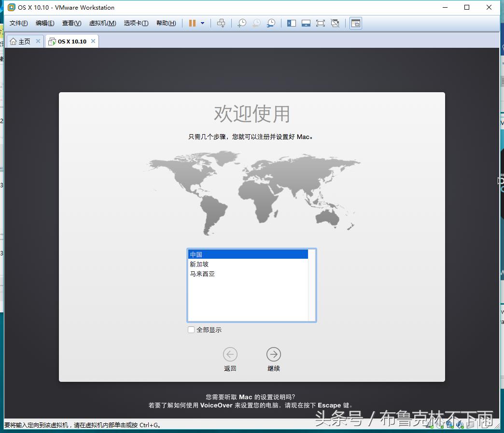Screen dimensions: 504x433
Task: Open the snapshot manager
Action: click(270, 23)
